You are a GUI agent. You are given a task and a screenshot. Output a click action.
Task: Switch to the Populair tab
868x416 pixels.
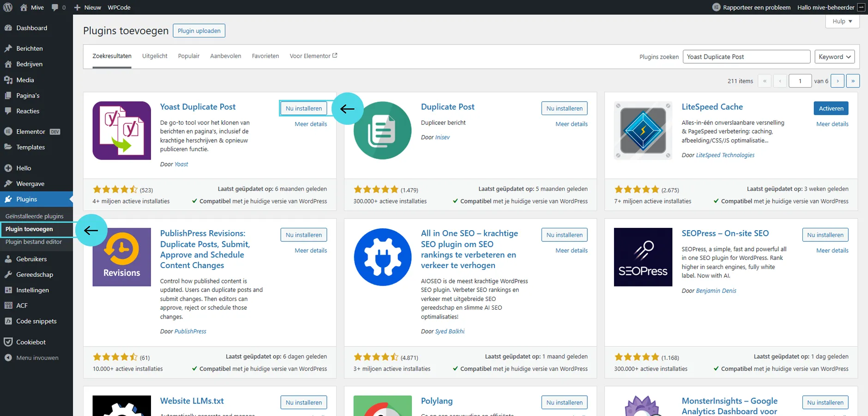(x=188, y=56)
